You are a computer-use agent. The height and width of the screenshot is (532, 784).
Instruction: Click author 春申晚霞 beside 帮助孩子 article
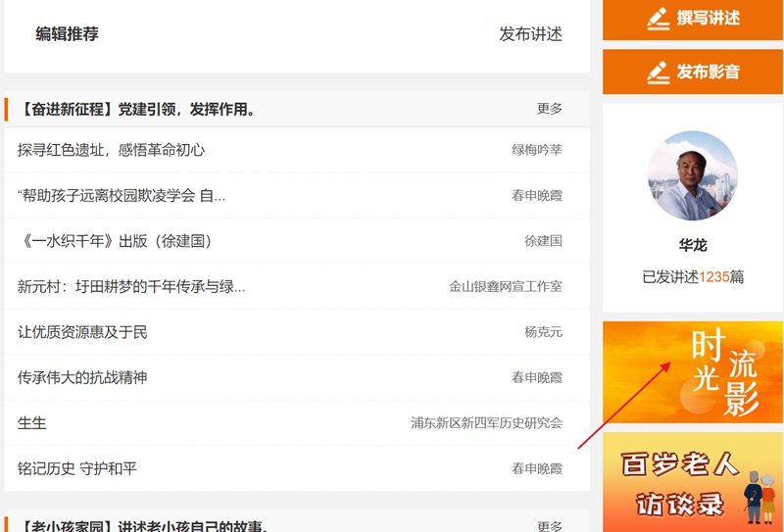537,196
